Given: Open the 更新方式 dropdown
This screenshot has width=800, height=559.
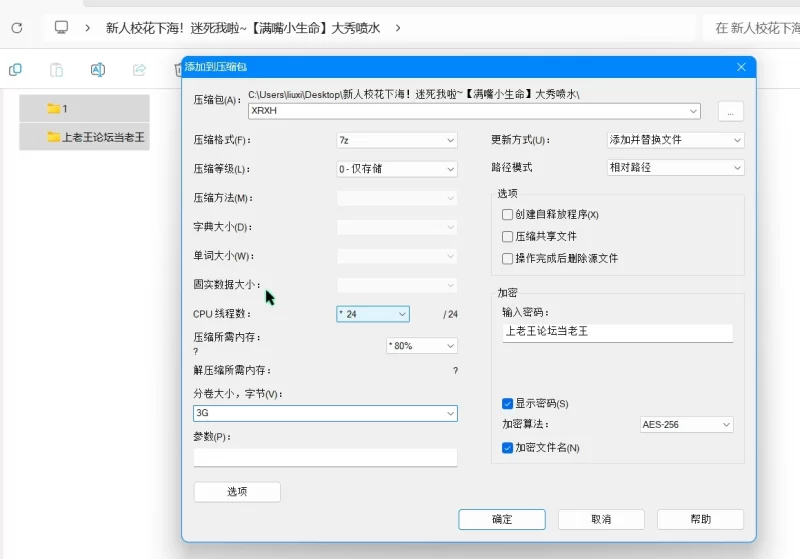Looking at the screenshot, I should (675, 140).
